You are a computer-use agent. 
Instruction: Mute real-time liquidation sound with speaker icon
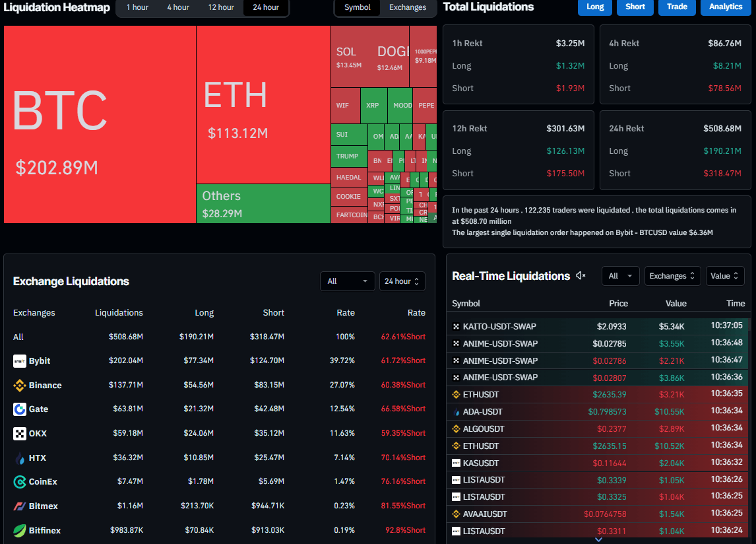581,275
